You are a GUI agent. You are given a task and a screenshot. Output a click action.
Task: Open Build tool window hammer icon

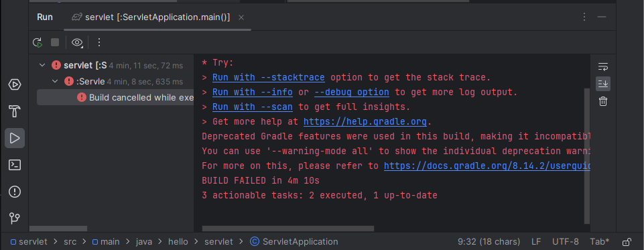click(x=15, y=111)
